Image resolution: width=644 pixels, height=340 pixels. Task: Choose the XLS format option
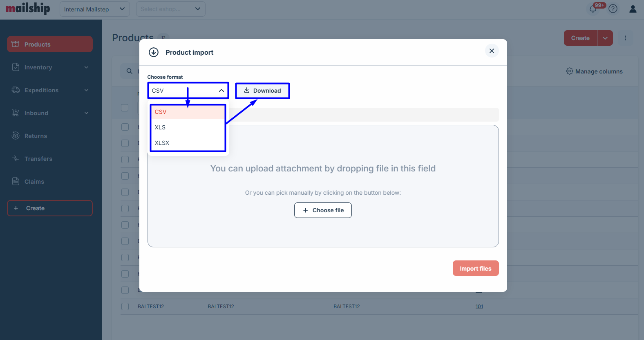click(160, 127)
